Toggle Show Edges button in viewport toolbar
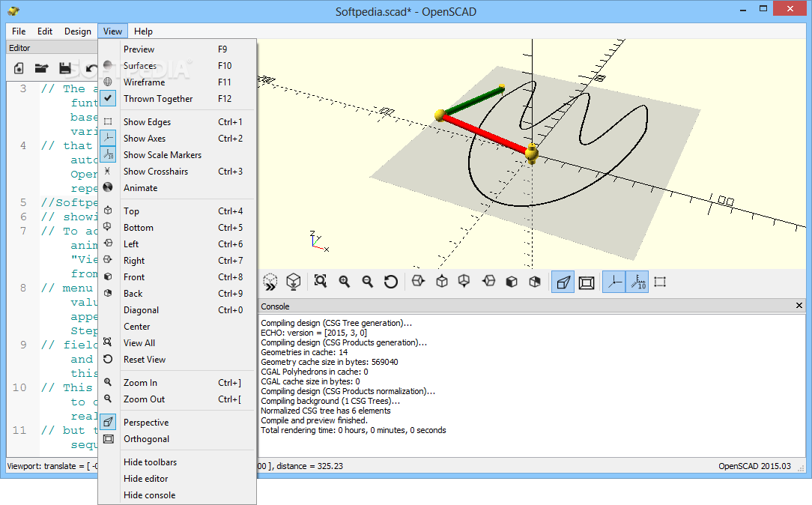This screenshot has height=505, width=812. pyautogui.click(x=660, y=282)
